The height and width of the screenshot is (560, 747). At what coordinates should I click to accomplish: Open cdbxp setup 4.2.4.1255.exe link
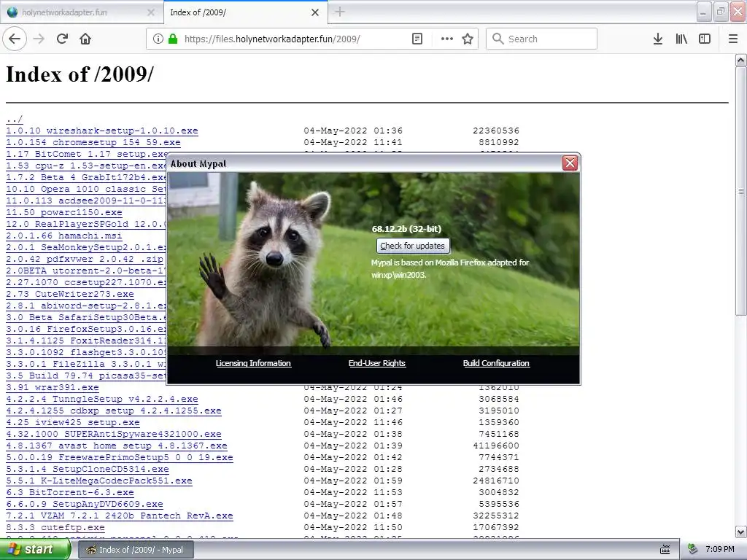[x=114, y=411]
